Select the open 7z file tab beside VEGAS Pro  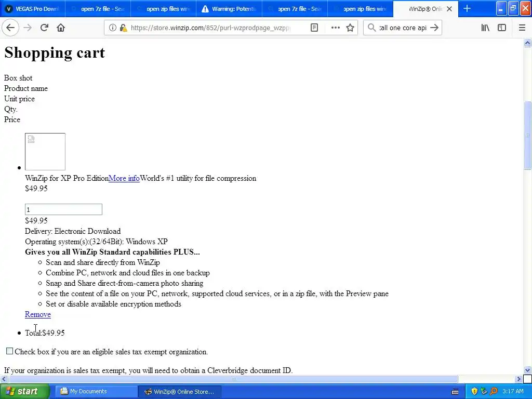point(98,9)
